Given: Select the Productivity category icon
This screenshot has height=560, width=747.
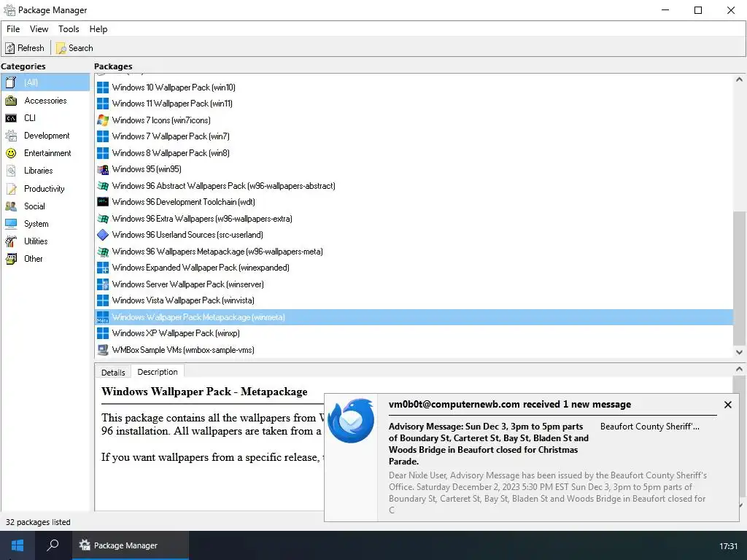Looking at the screenshot, I should pyautogui.click(x=11, y=189).
